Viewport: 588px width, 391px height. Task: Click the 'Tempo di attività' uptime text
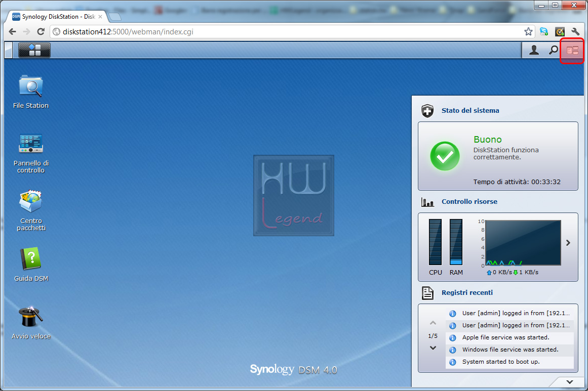(517, 182)
